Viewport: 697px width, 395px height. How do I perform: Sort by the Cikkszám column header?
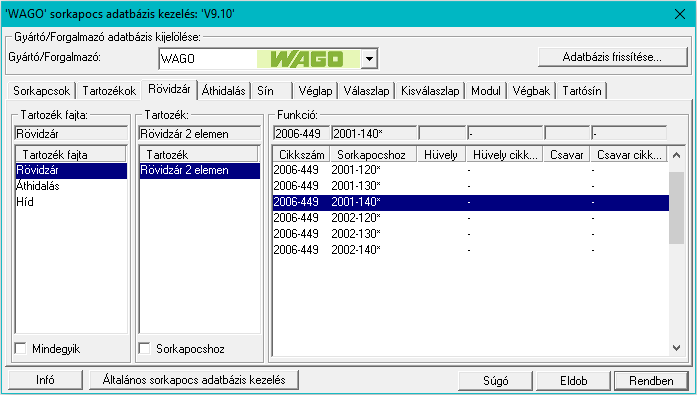[301, 155]
